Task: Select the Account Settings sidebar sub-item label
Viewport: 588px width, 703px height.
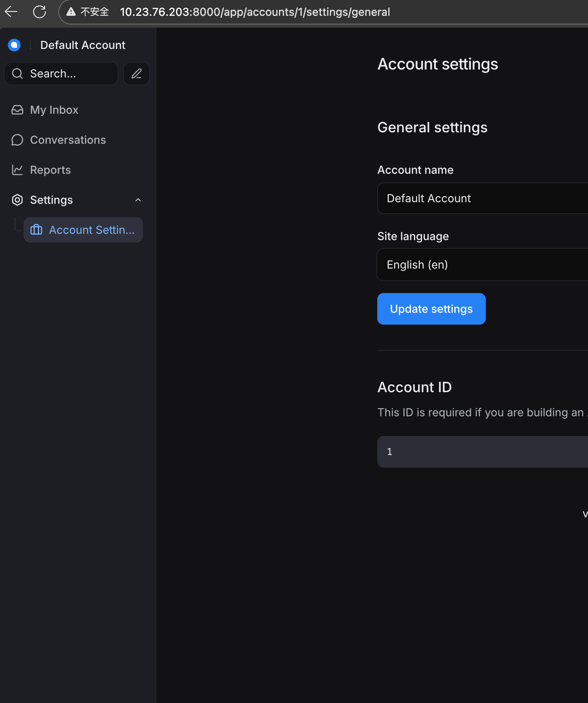Action: (92, 230)
